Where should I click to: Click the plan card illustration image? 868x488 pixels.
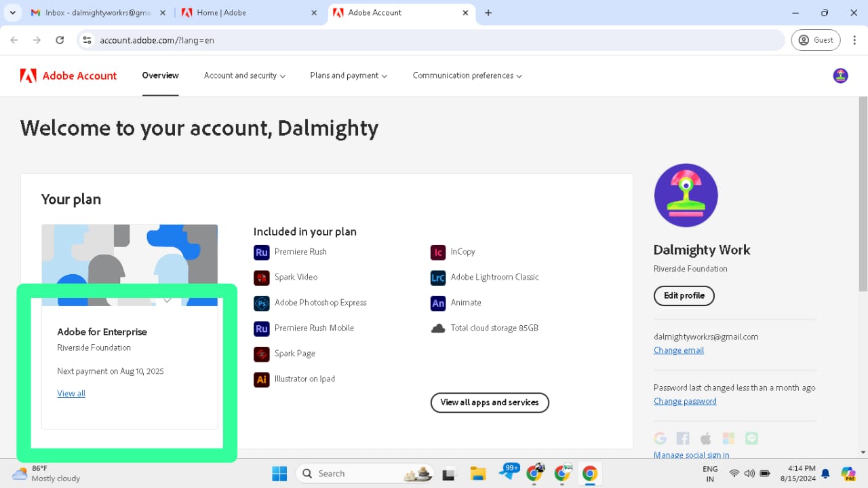(130, 265)
